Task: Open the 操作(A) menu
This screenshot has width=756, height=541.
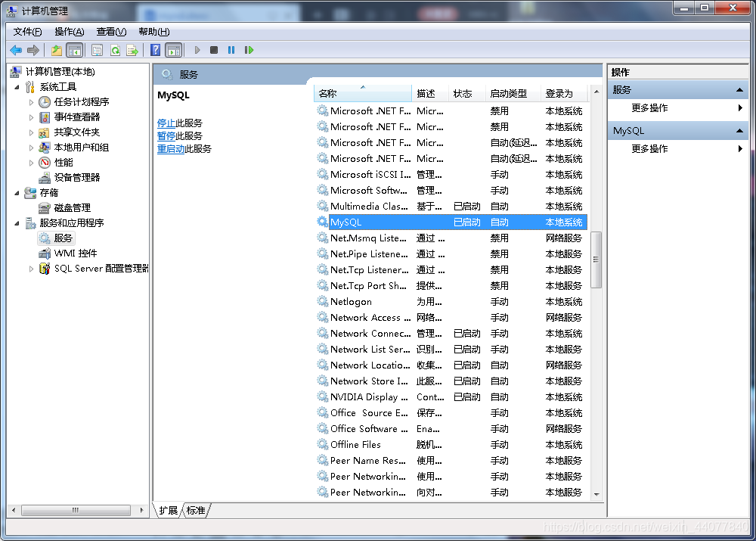Action: 70,32
